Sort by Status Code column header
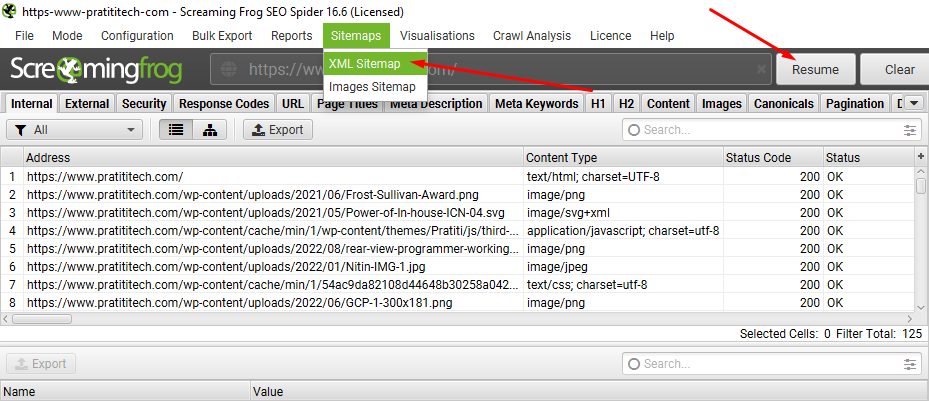The height and width of the screenshot is (401, 929). (x=773, y=158)
